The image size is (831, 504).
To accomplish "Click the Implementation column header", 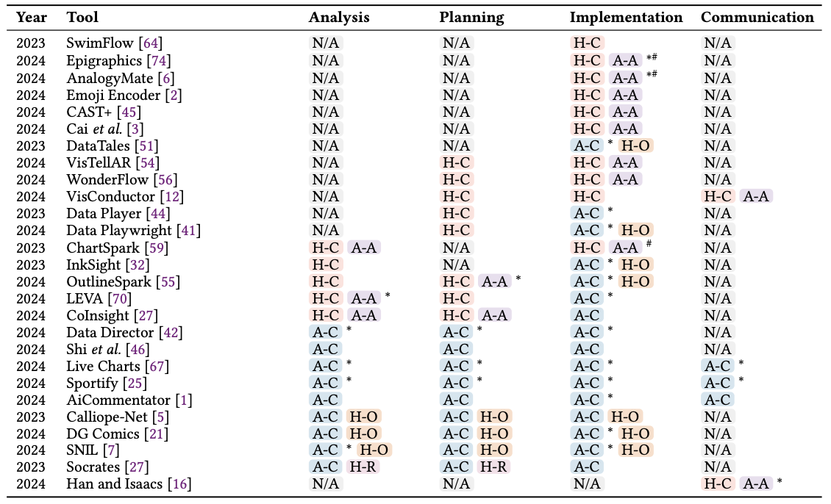I will 627,18.
